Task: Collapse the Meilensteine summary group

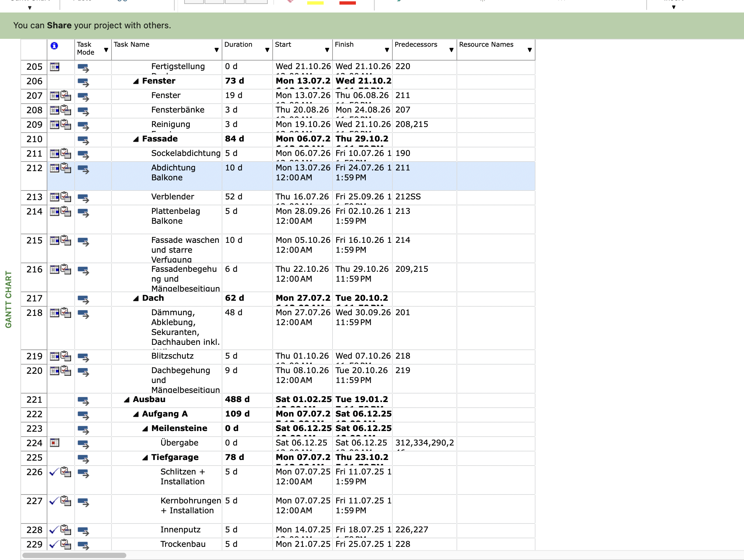Action: pyautogui.click(x=145, y=428)
